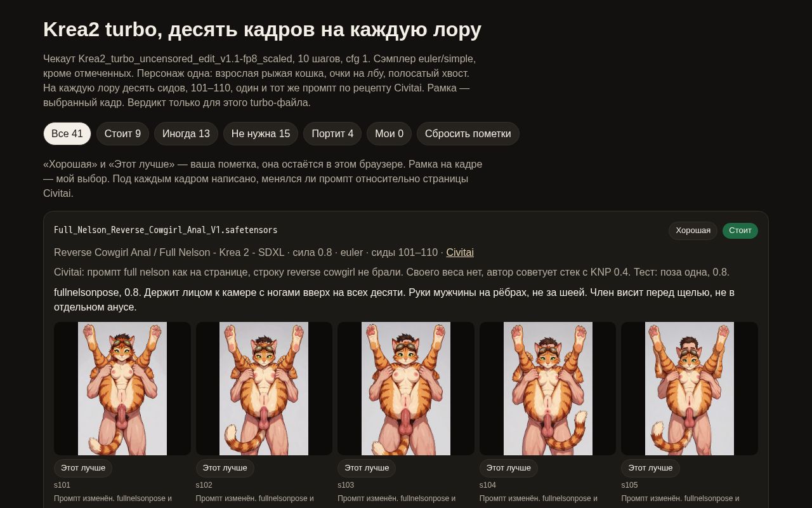View the frame thumbnail for seed s104
The image size is (812, 508).
(547, 389)
